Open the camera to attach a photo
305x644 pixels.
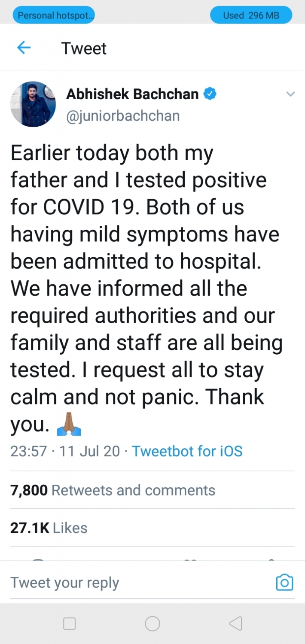tap(284, 583)
